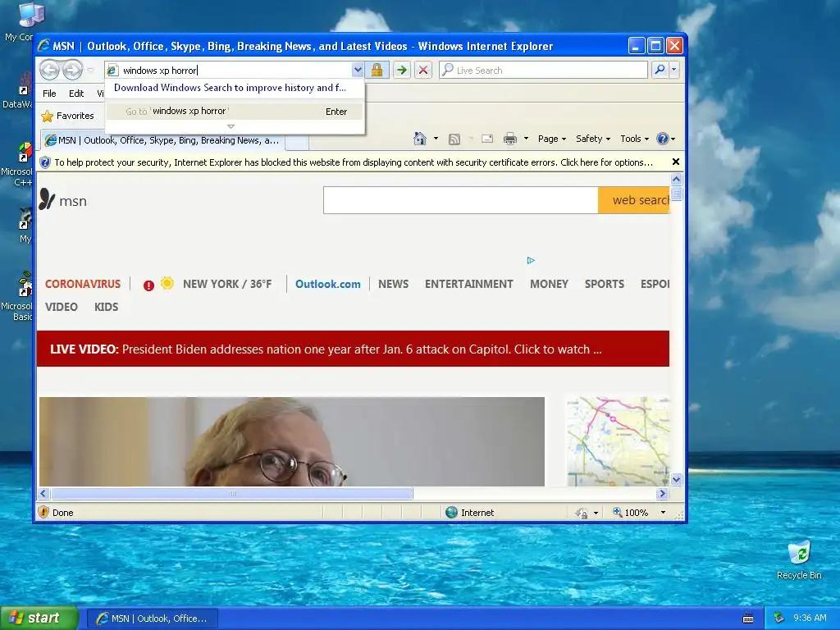Click the Live Search box
Viewport: 840px width, 630px height.
(543, 71)
